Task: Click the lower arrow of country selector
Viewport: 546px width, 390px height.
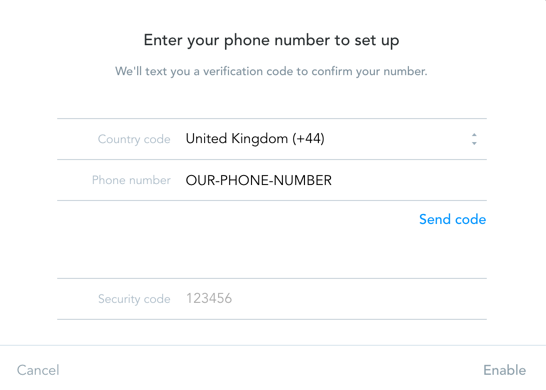Action: [x=474, y=143]
